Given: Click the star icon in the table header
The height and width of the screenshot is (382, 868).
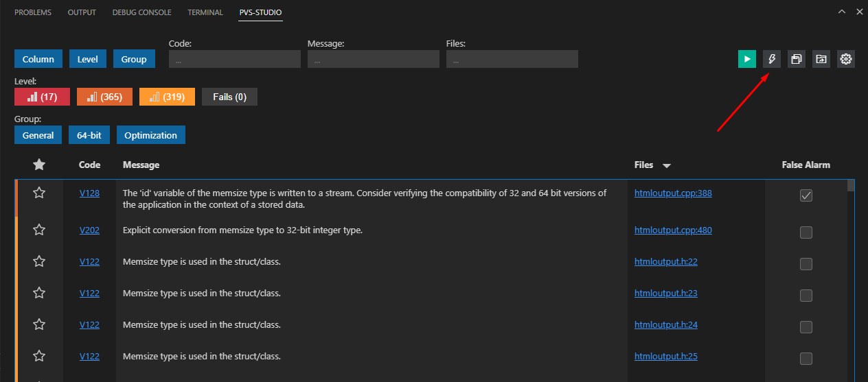Looking at the screenshot, I should pos(39,165).
